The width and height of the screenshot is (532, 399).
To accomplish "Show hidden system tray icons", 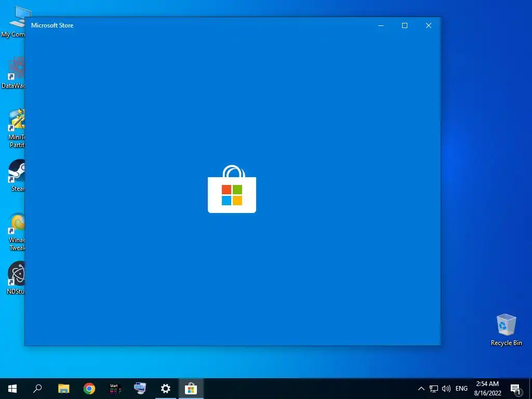I will click(x=421, y=389).
